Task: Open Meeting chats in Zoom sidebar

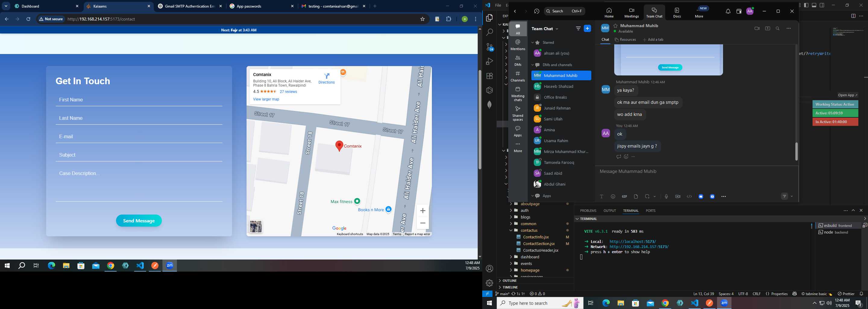Action: click(x=518, y=94)
